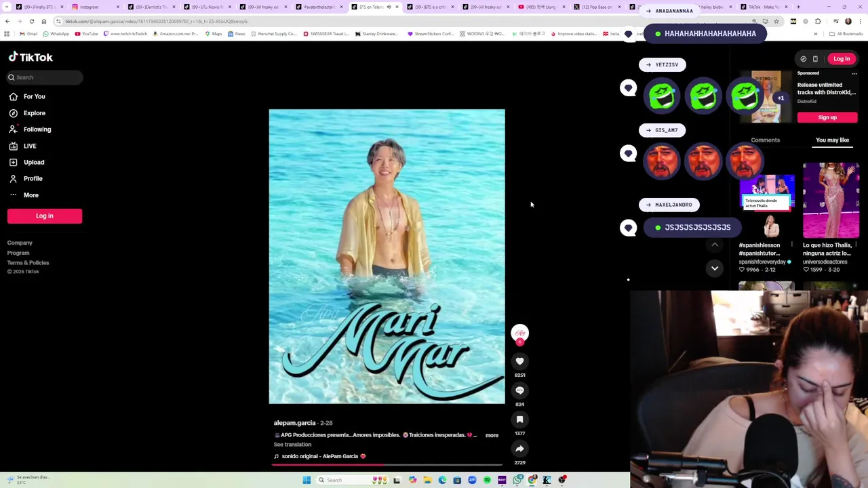Focus the TikTok search field

(x=45, y=77)
